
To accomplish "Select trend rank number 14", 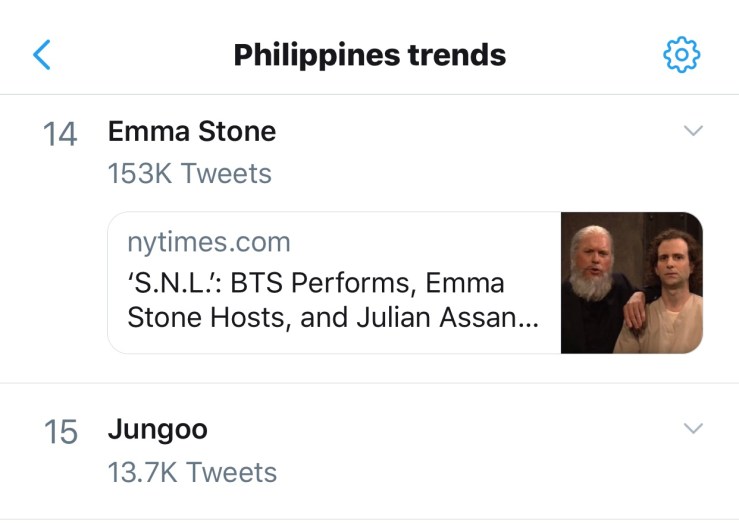I will [60, 135].
